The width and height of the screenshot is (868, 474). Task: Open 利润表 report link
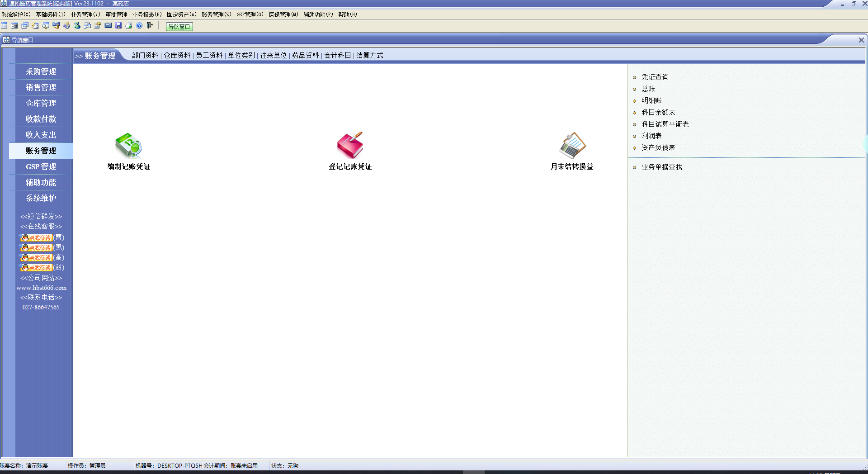[x=651, y=136]
